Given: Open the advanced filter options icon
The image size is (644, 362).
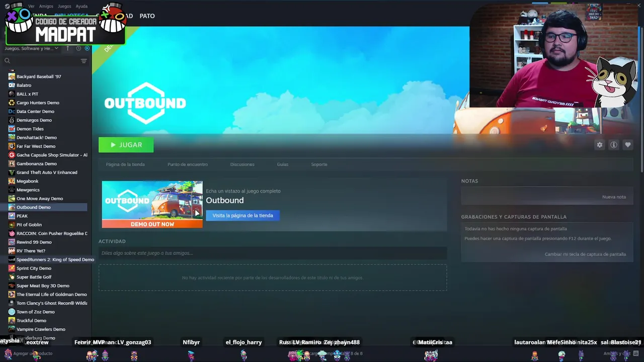Looking at the screenshot, I should (x=84, y=61).
